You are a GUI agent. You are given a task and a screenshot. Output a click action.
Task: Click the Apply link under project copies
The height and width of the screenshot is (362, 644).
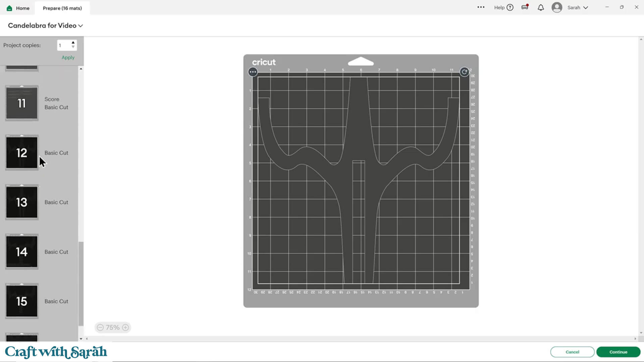pyautogui.click(x=68, y=58)
